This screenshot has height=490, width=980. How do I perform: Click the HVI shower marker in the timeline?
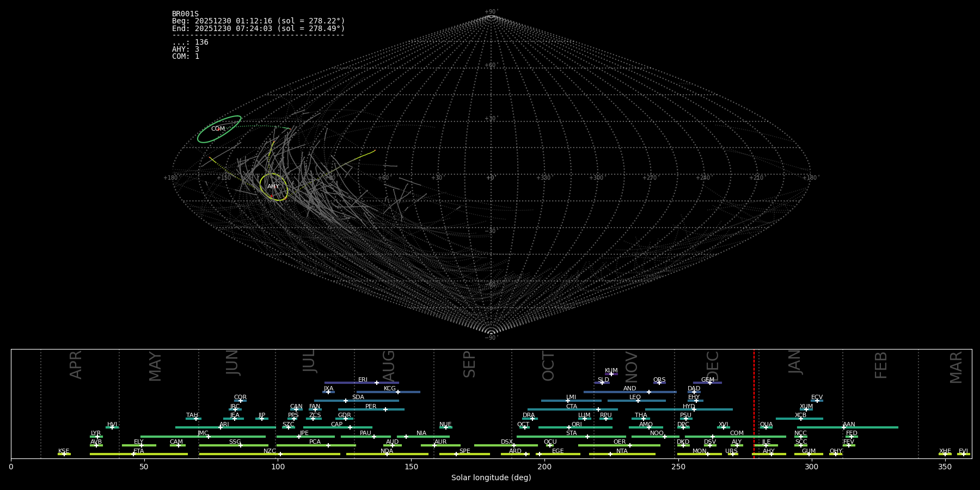click(112, 427)
